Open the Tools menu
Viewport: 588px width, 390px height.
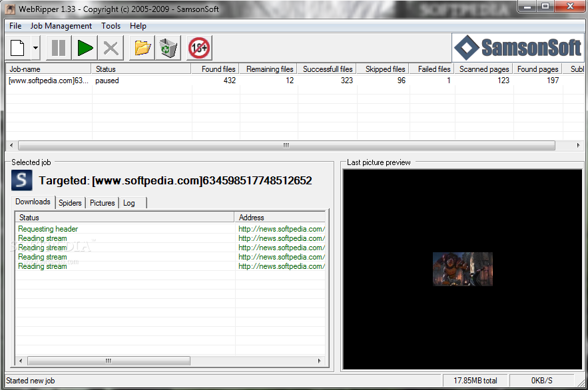(x=111, y=26)
